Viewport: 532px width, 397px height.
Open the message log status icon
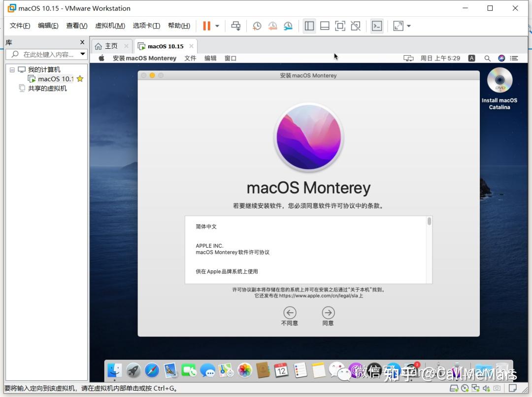(x=513, y=388)
